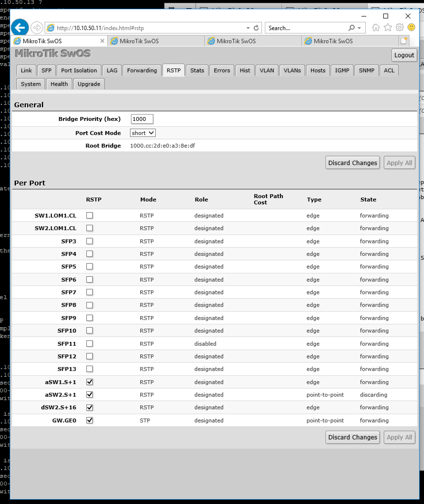Open the System tab
The width and height of the screenshot is (424, 504).
(31, 84)
